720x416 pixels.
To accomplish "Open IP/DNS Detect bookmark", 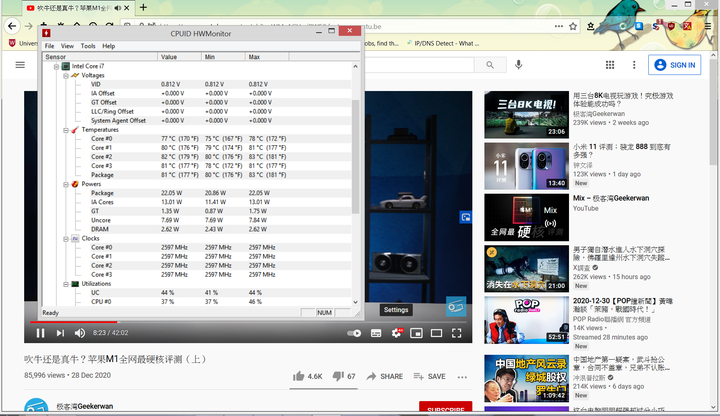I will pyautogui.click(x=443, y=44).
